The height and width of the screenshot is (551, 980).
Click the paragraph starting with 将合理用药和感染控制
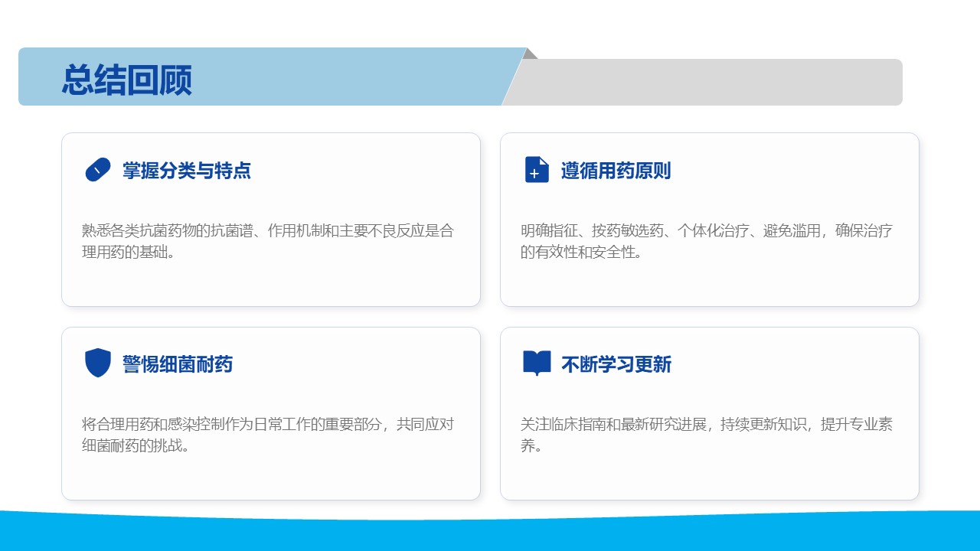268,435
